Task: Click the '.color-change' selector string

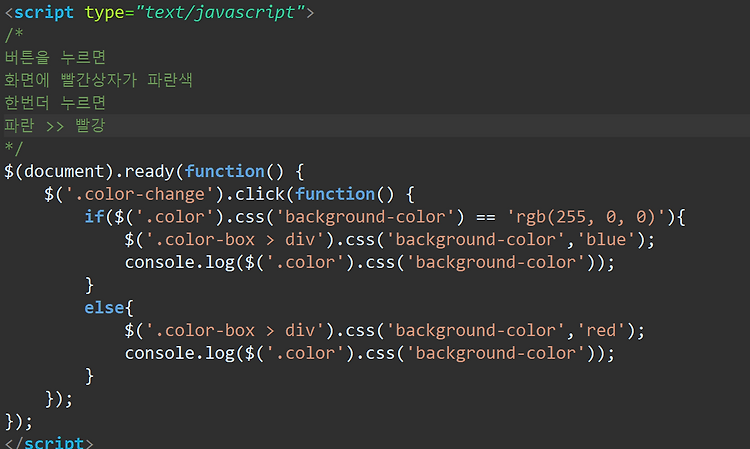Action: (139, 194)
